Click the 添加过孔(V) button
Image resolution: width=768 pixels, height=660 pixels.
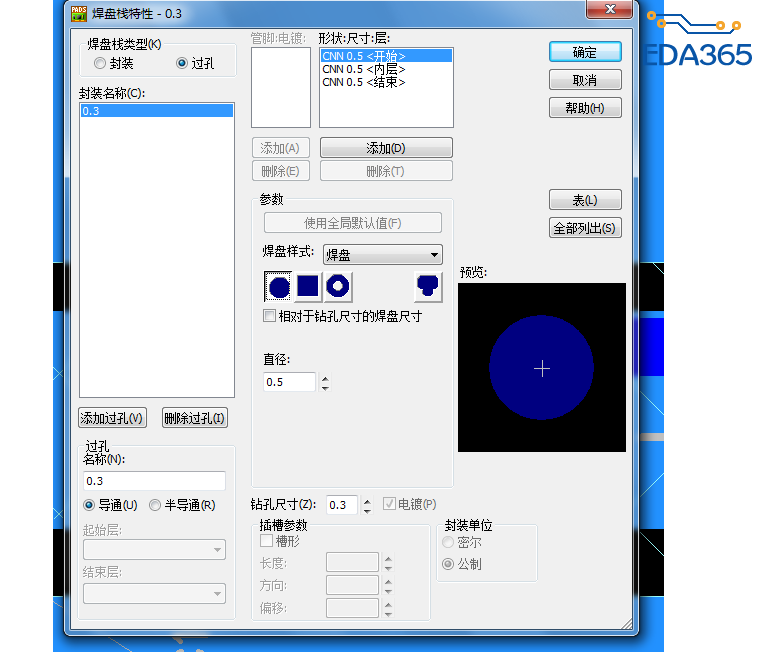tap(112, 418)
